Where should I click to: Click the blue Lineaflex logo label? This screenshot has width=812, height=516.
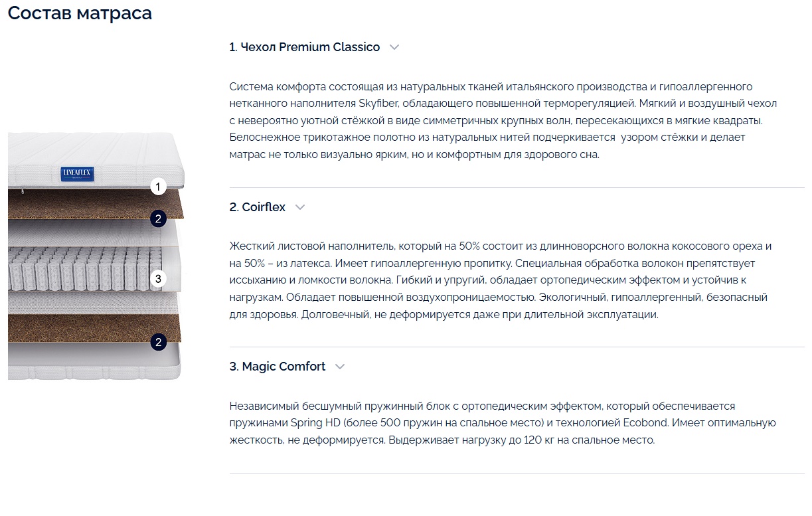click(x=78, y=174)
